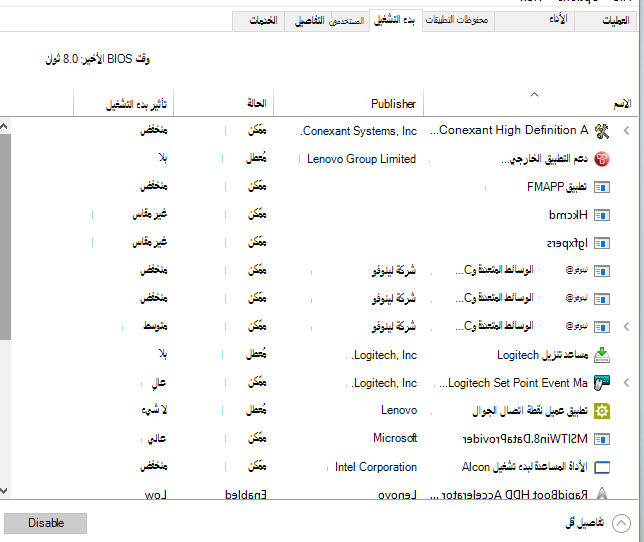Expand the Lenovo row with متوسط impact
The height and width of the screenshot is (542, 644).
coord(626,327)
